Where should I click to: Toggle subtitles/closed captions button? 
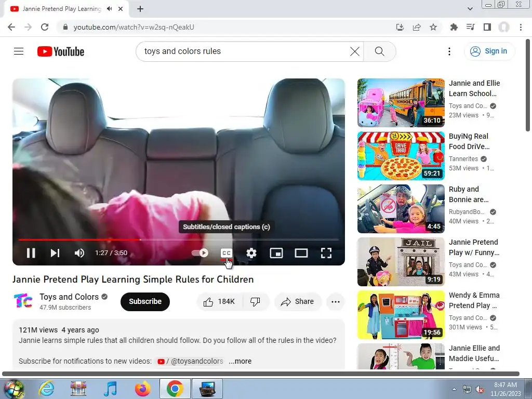[x=227, y=253]
